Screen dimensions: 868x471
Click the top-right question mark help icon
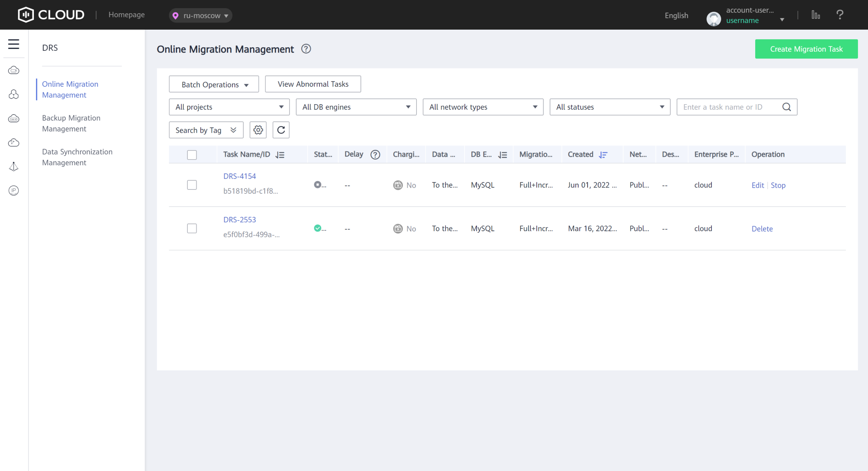[x=839, y=15]
